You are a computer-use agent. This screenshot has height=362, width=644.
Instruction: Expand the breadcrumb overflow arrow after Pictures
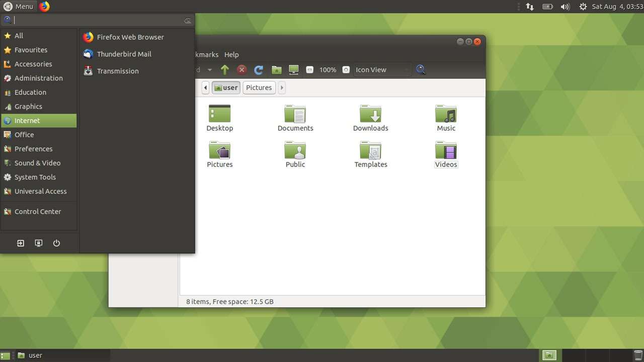point(282,87)
